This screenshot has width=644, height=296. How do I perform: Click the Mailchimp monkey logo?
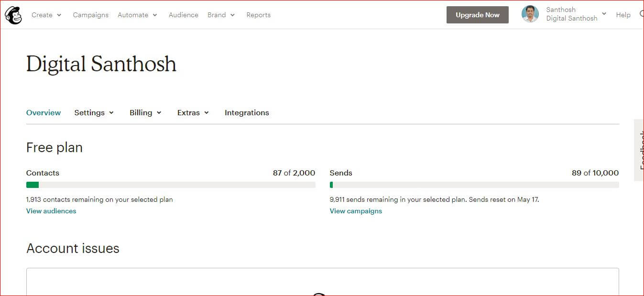click(13, 15)
